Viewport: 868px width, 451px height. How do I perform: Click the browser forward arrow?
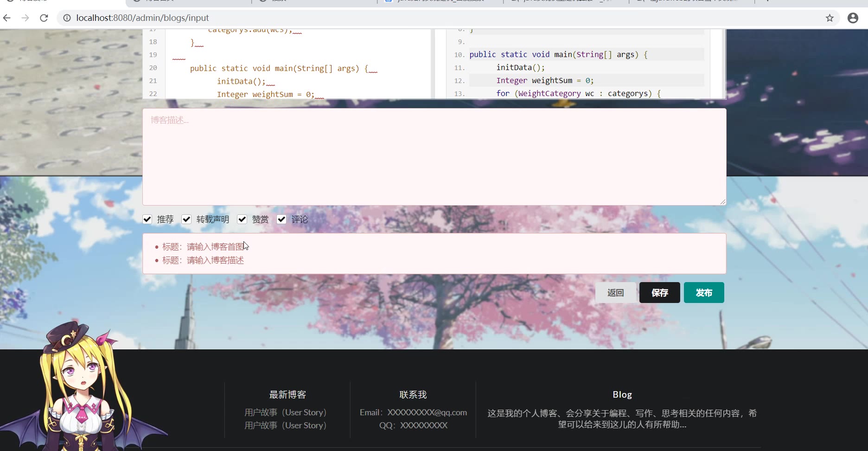coord(26,18)
